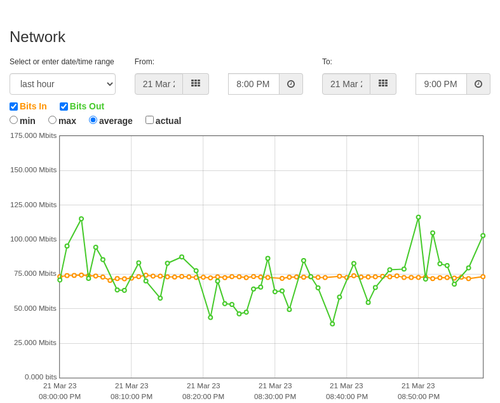Click the Network heading
Screen dimensions: 500x403
click(x=37, y=37)
